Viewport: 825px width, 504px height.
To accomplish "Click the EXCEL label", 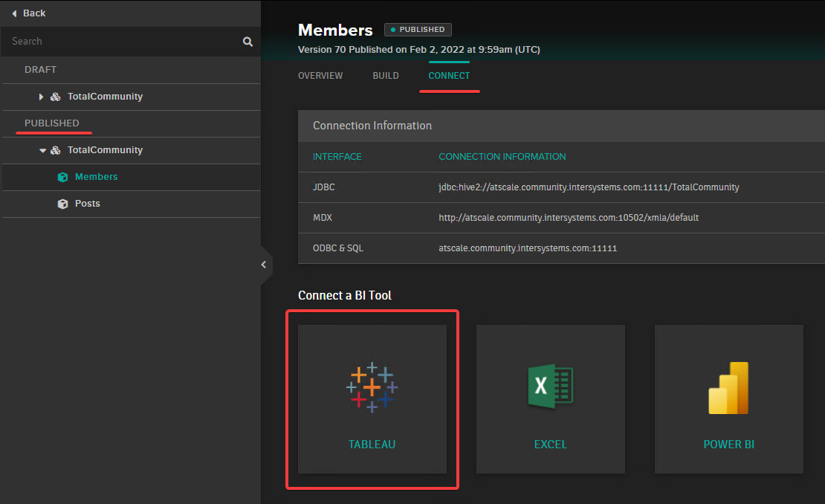I will click(550, 445).
